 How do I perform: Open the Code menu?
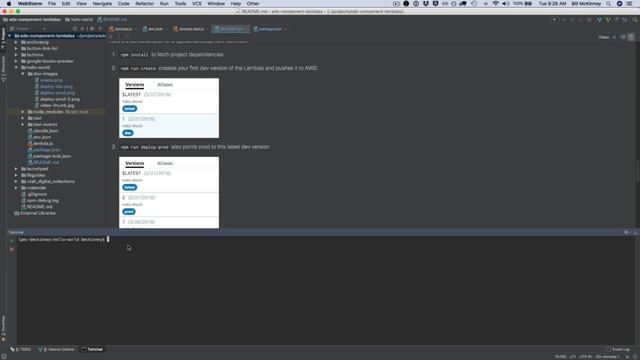click(x=124, y=4)
